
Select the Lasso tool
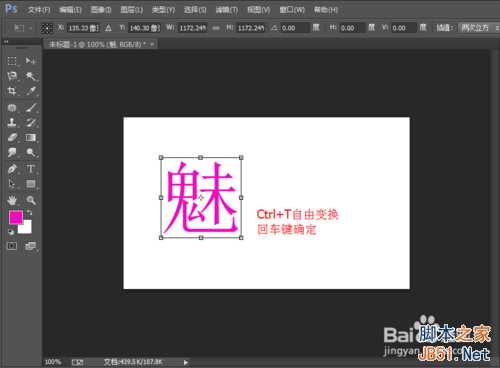(x=12, y=76)
